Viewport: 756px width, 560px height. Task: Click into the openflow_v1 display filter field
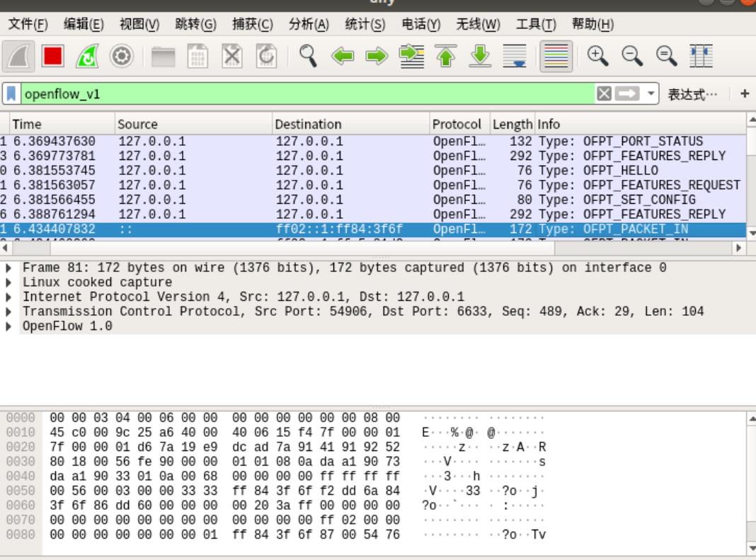(308, 93)
